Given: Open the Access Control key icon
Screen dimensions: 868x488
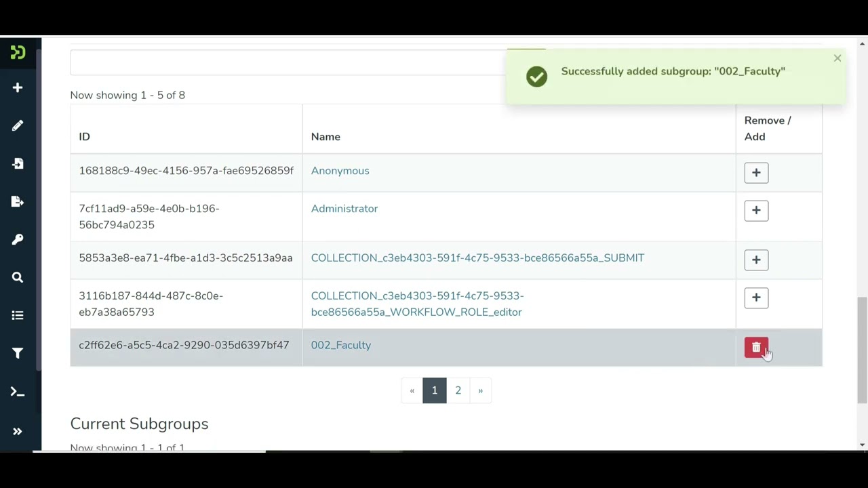Looking at the screenshot, I should click(x=18, y=239).
